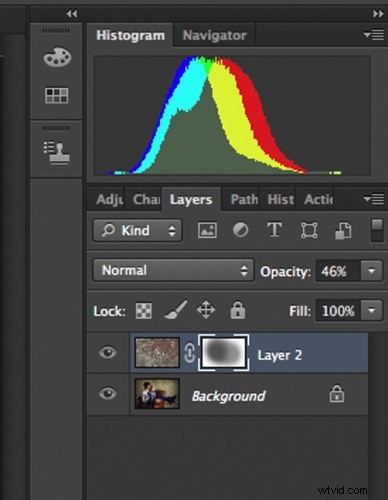Toggle link between Layer 2 and mask
The width and height of the screenshot is (388, 500).
[189, 353]
